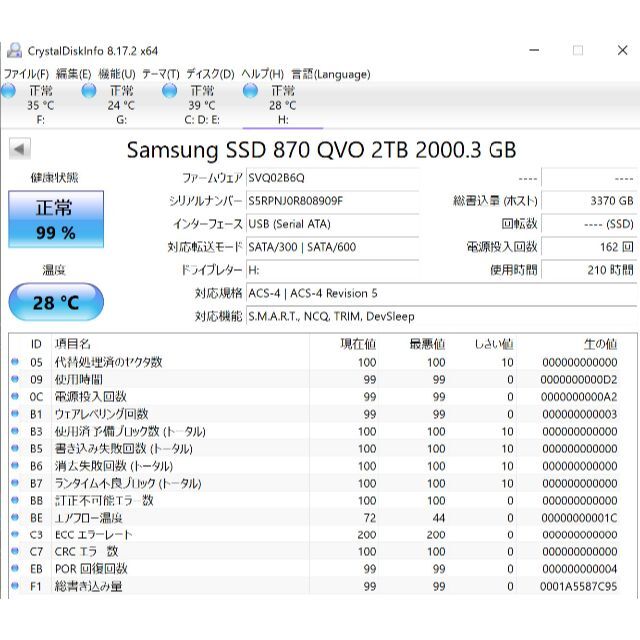
Task: Select the 09 使用時間 row
Action: click(314, 380)
